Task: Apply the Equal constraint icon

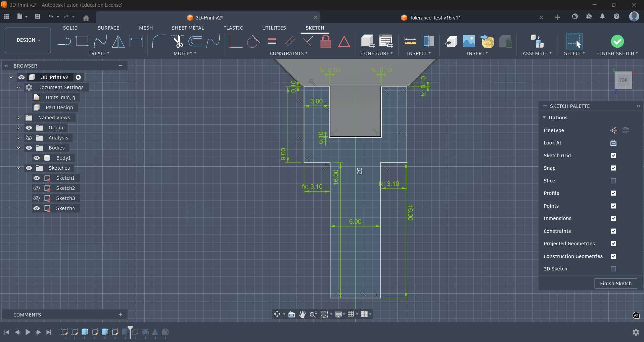Action: pyautogui.click(x=272, y=42)
